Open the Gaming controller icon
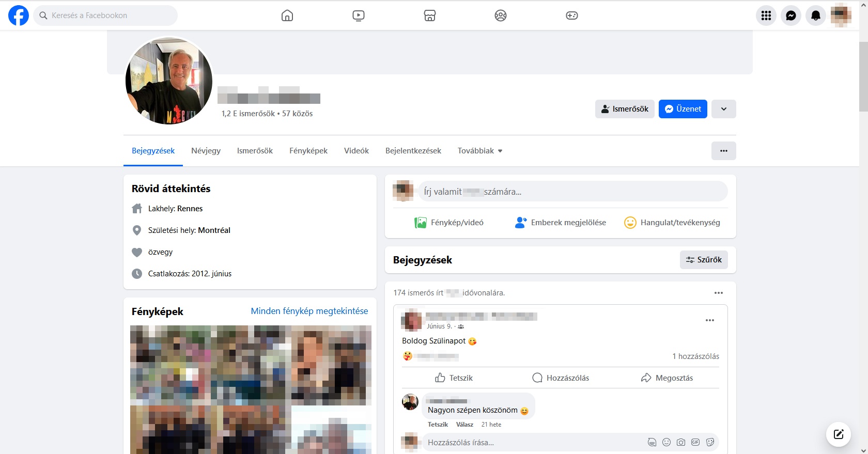This screenshot has height=454, width=868. [572, 15]
